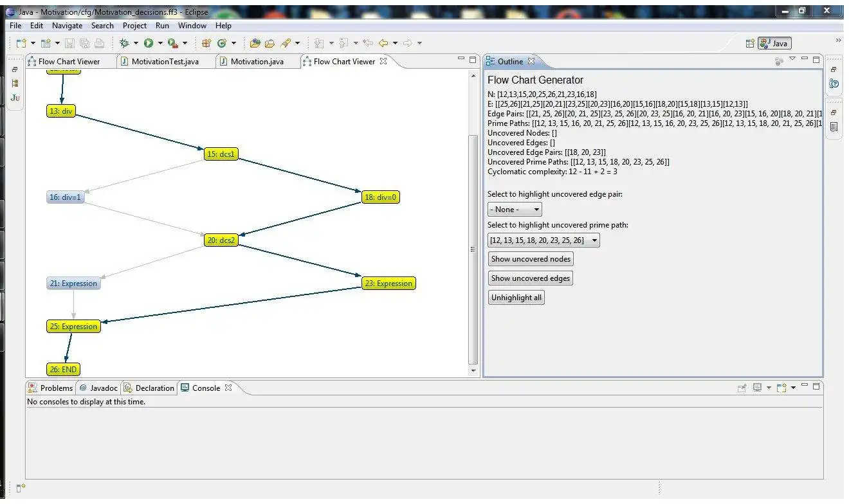Click the Print toolbar icon
849x504 pixels.
99,43
